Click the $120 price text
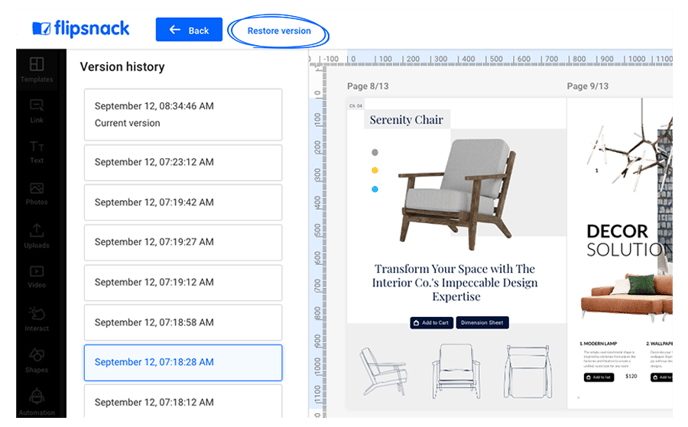This screenshot has height=427, width=688. 631,377
